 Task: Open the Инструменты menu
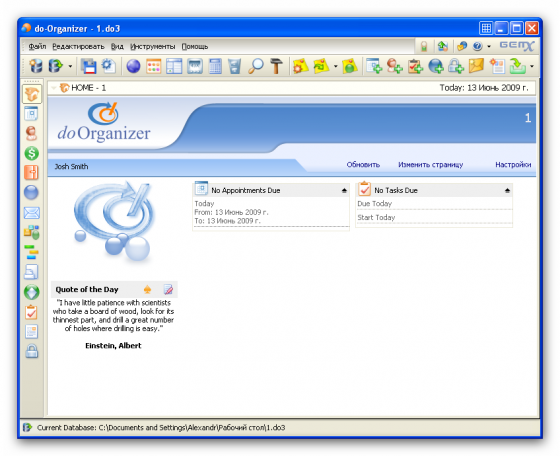[x=152, y=47]
